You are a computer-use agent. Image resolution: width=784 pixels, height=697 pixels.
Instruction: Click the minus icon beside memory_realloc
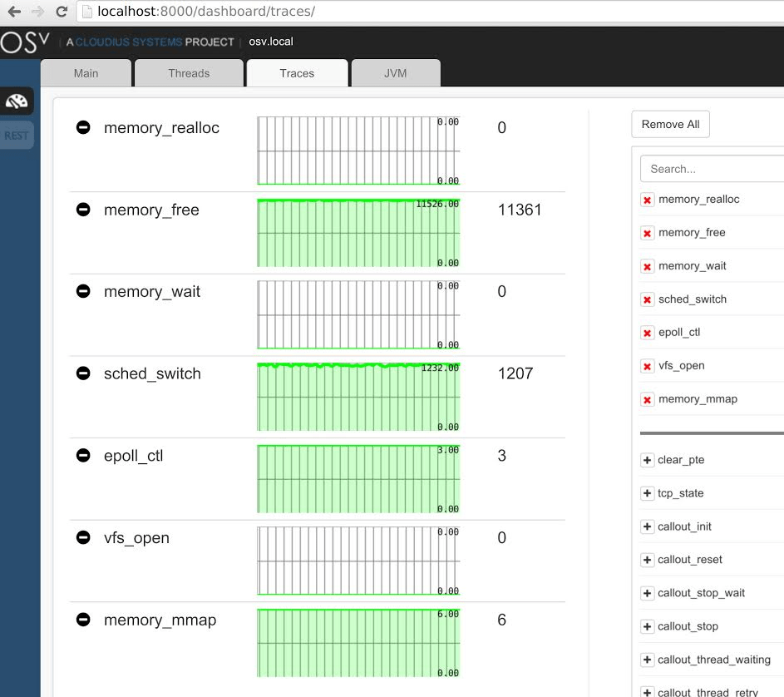tap(83, 127)
